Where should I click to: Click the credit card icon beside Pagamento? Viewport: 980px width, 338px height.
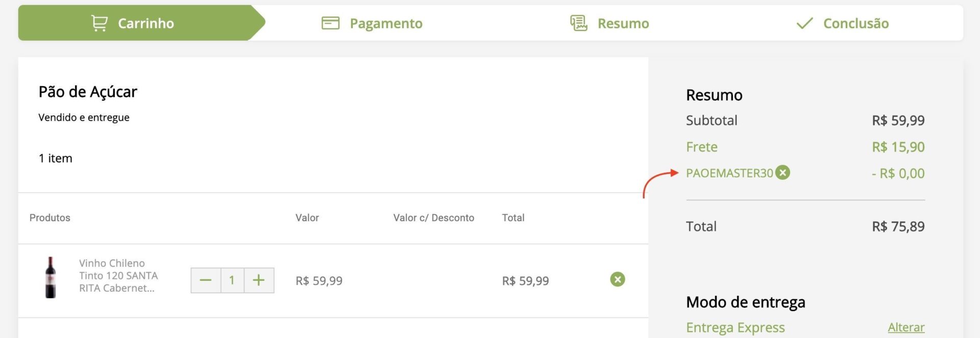click(x=330, y=23)
